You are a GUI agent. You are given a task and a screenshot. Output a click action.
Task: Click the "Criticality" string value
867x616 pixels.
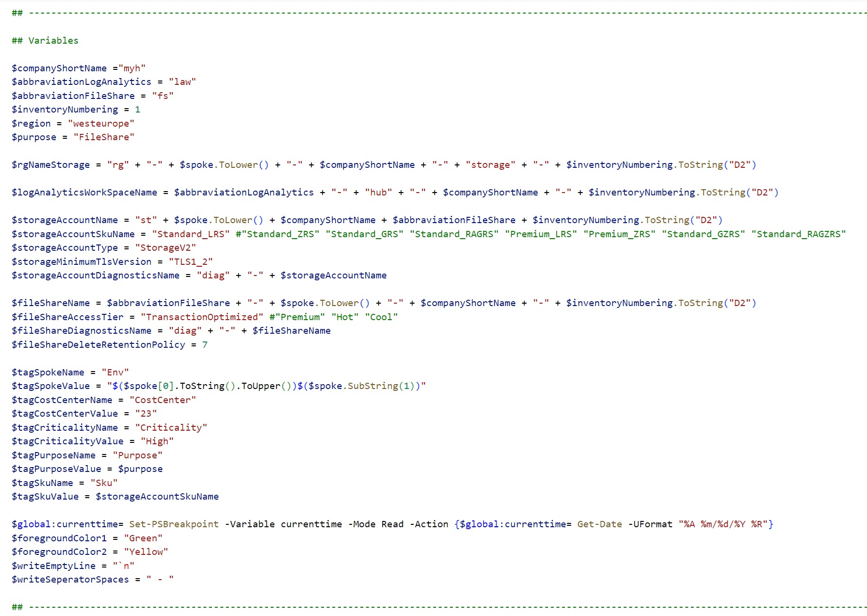[x=171, y=428]
